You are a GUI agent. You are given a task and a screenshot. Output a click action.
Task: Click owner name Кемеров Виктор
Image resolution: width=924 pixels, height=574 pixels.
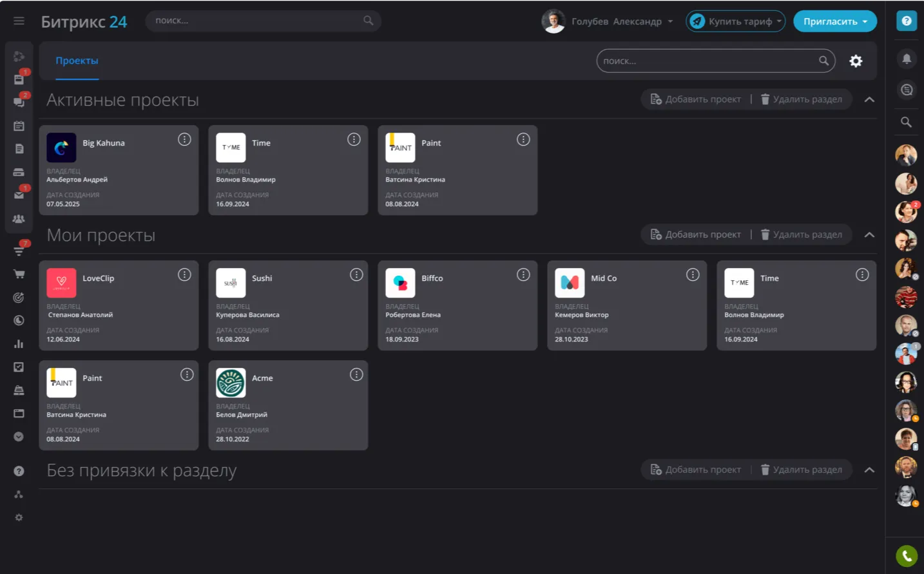pyautogui.click(x=582, y=315)
